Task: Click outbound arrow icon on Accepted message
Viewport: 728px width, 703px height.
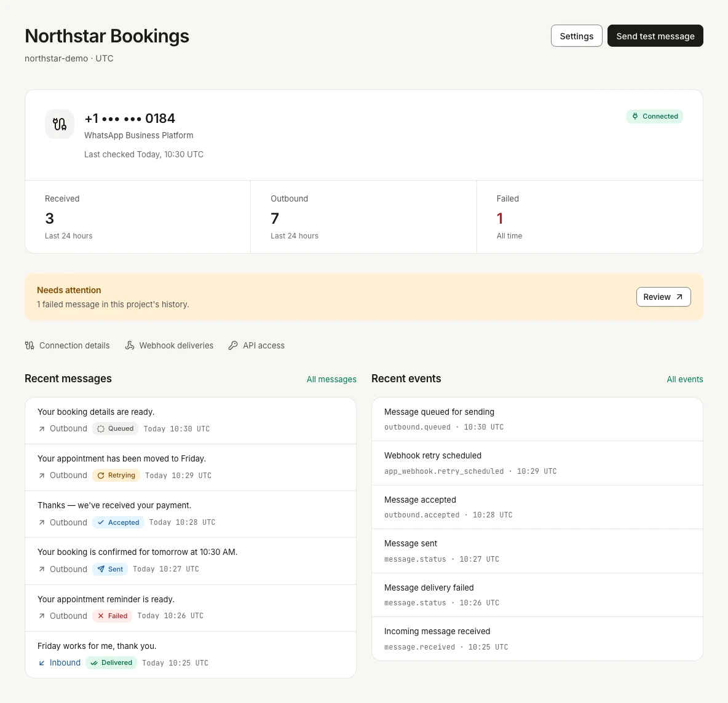Action: point(42,522)
